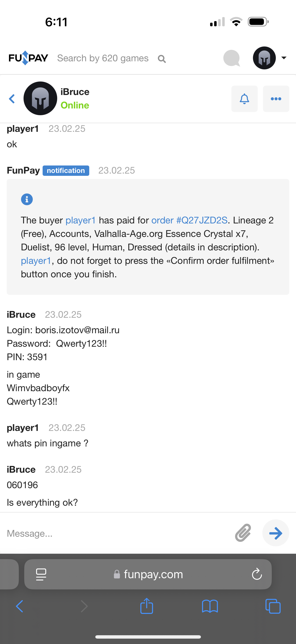The width and height of the screenshot is (296, 644).
Task: Toggle chat notifications with bell button
Action: point(244,99)
